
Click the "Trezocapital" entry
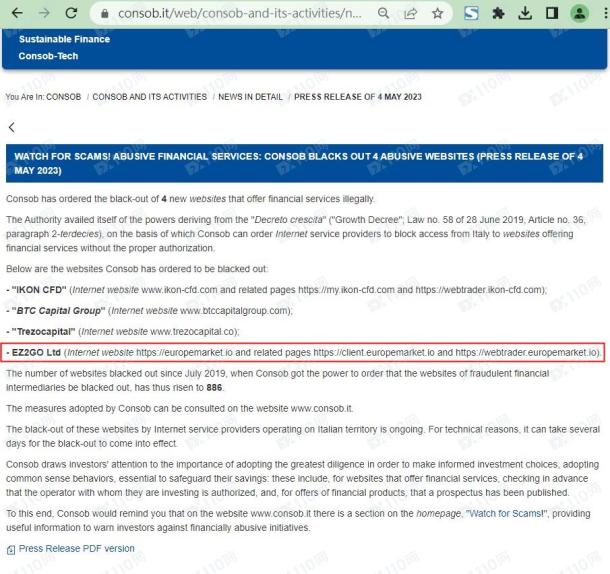(123, 332)
